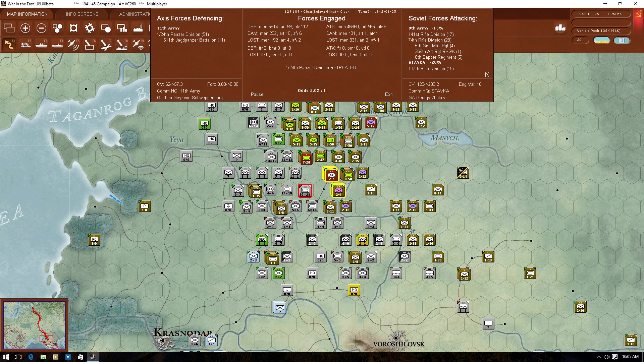Click the blue 0 indicator pill

coord(622,40)
